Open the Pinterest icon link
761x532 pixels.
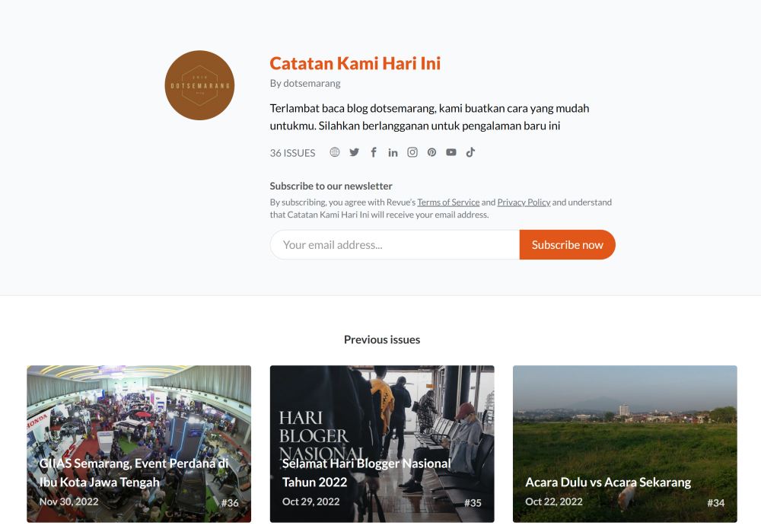tap(431, 152)
